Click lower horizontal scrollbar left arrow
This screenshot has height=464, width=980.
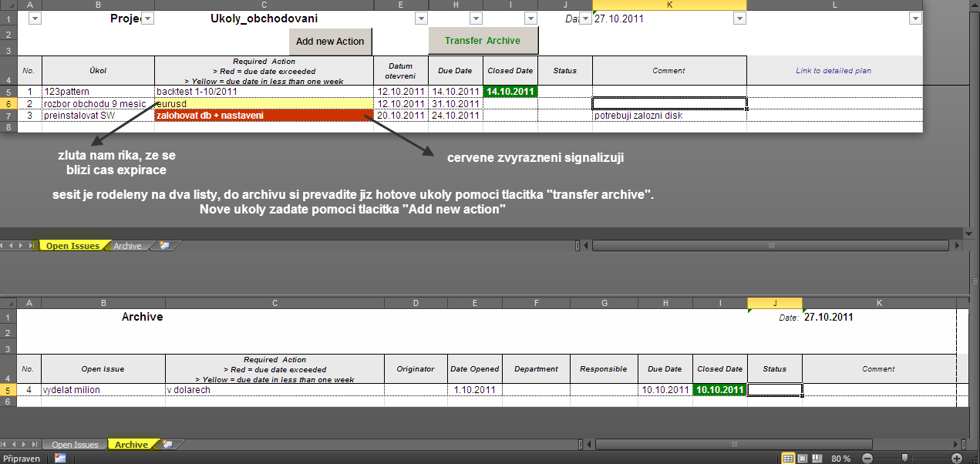click(x=588, y=445)
